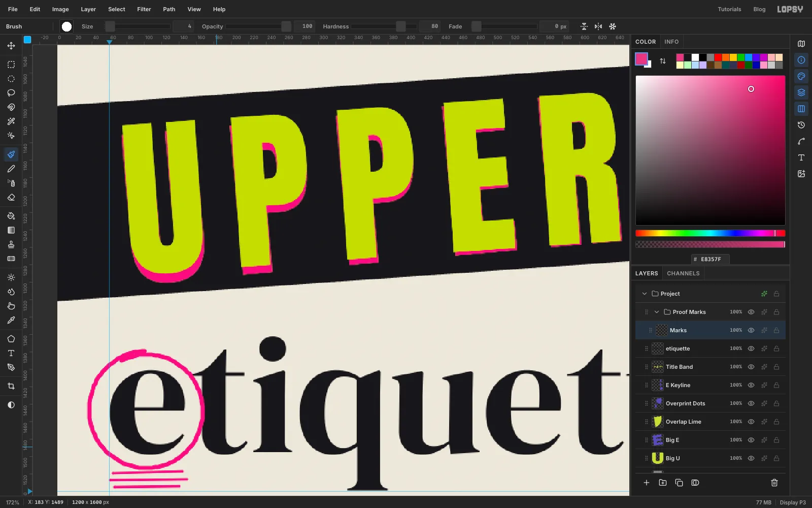The height and width of the screenshot is (508, 812).
Task: Select the Paint Bucket fill tool
Action: pyautogui.click(x=11, y=216)
